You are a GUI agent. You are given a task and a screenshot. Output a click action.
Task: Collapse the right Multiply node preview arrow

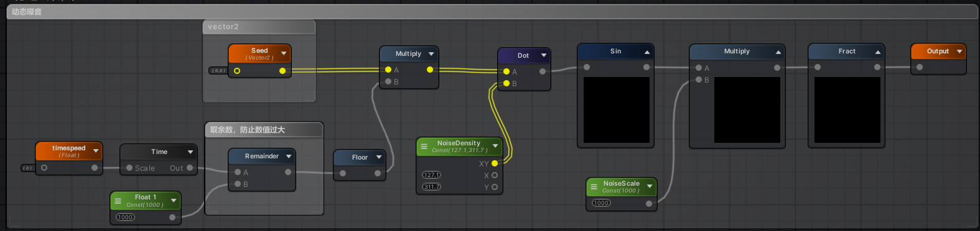(x=778, y=52)
